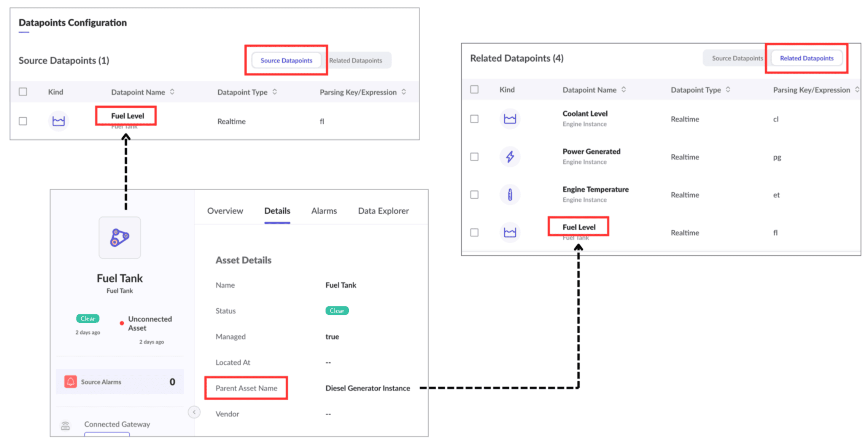Click the Engine Temperature thermometer icon
868x443 pixels.
pos(510,194)
